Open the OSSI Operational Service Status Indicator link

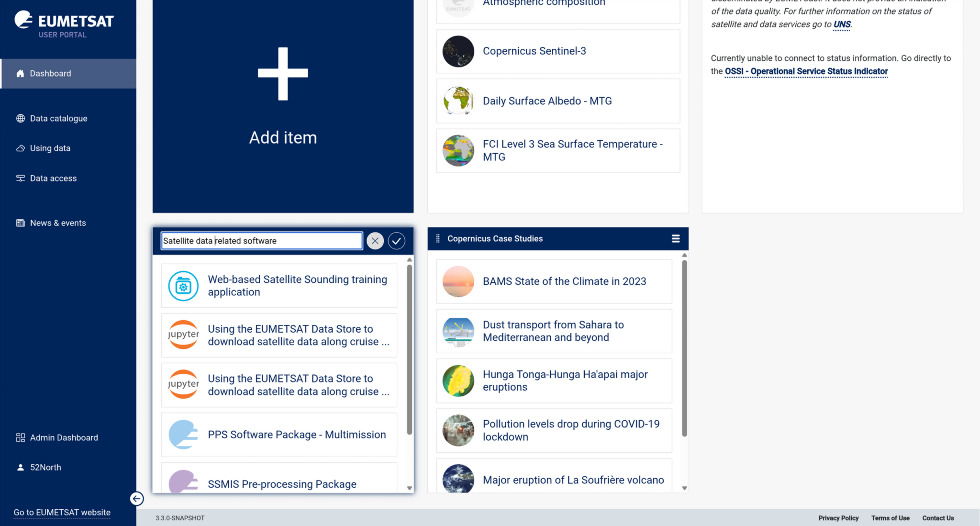pos(806,71)
